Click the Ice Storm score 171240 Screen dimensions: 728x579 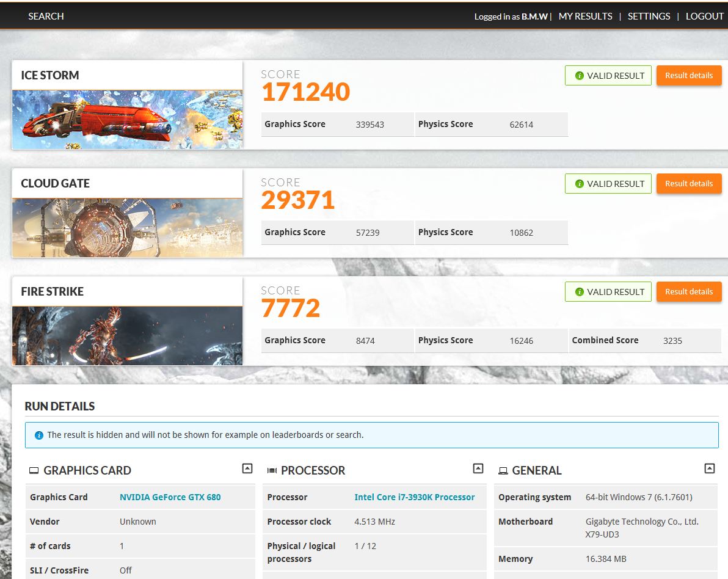[x=305, y=92]
